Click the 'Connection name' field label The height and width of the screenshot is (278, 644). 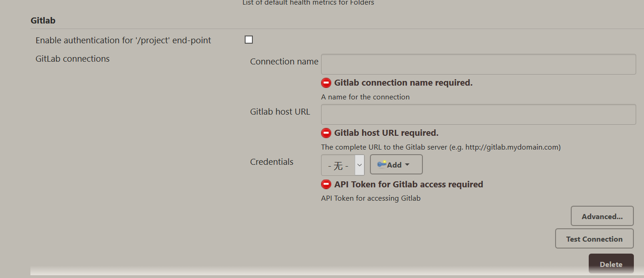pyautogui.click(x=284, y=62)
